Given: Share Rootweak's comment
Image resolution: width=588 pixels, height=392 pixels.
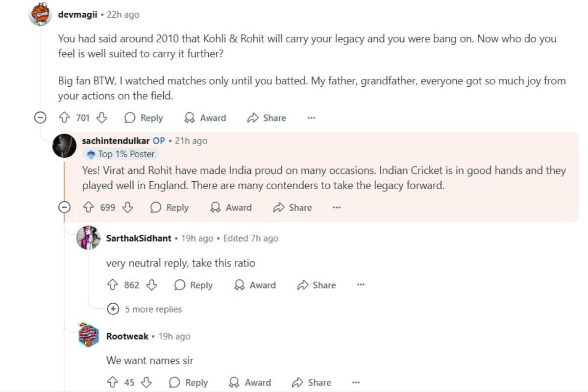Looking at the screenshot, I should pyautogui.click(x=311, y=383).
